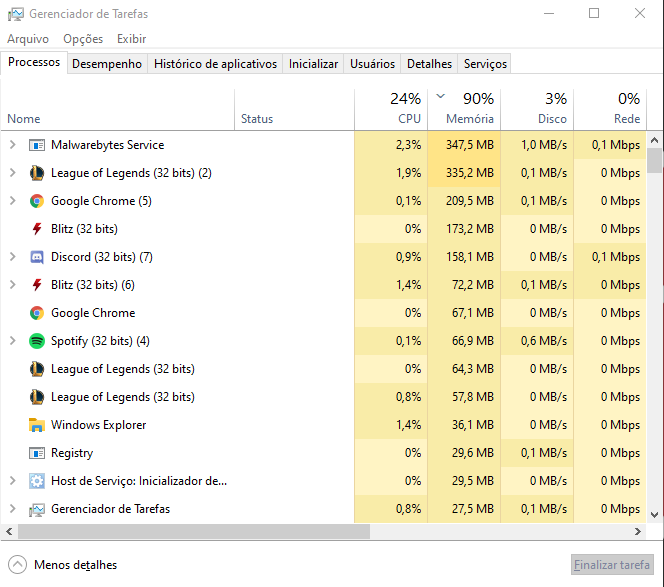Open the Usuários tab
The height and width of the screenshot is (587, 664).
[372, 64]
